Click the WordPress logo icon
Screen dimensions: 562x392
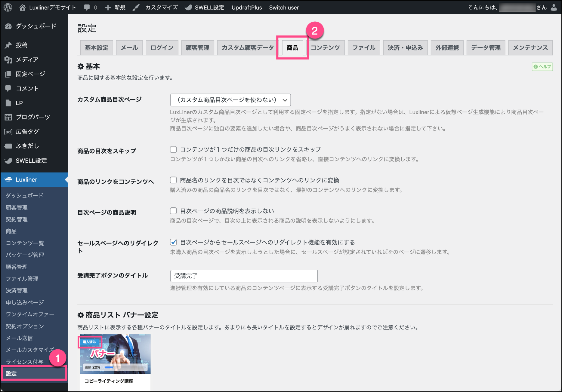point(8,7)
